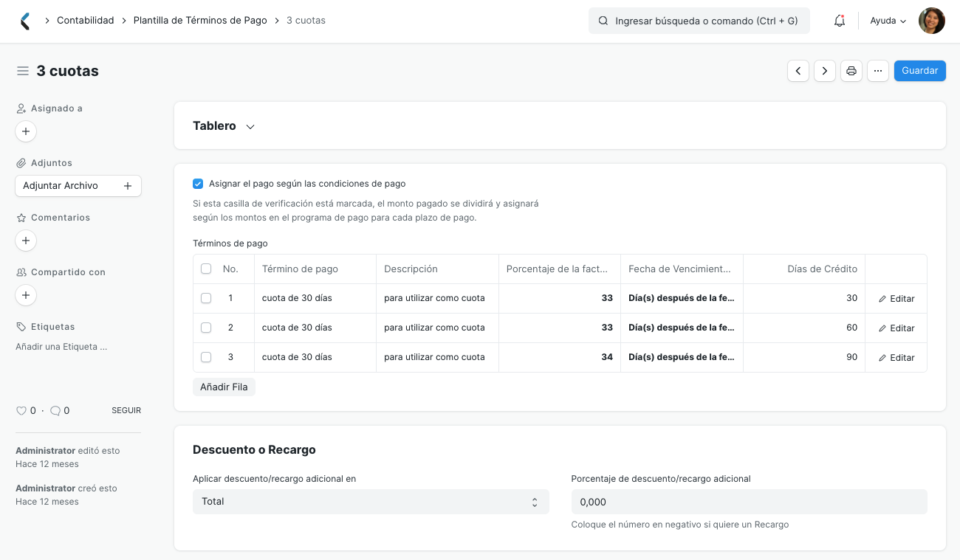The image size is (960, 560).
Task: Navigate to the next record arrow
Action: (x=825, y=71)
